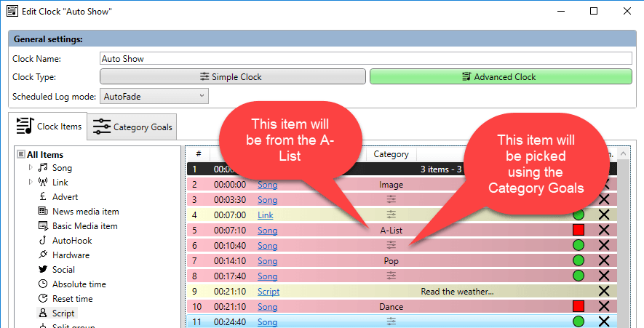Remove row 6 item with X icon

pos(604,246)
